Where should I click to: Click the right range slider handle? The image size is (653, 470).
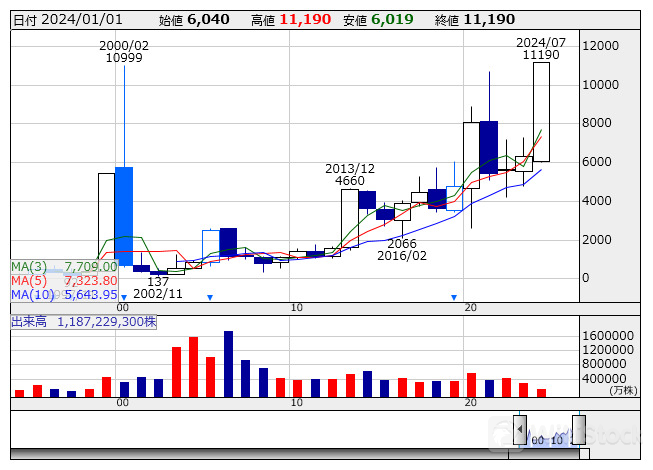[578, 428]
